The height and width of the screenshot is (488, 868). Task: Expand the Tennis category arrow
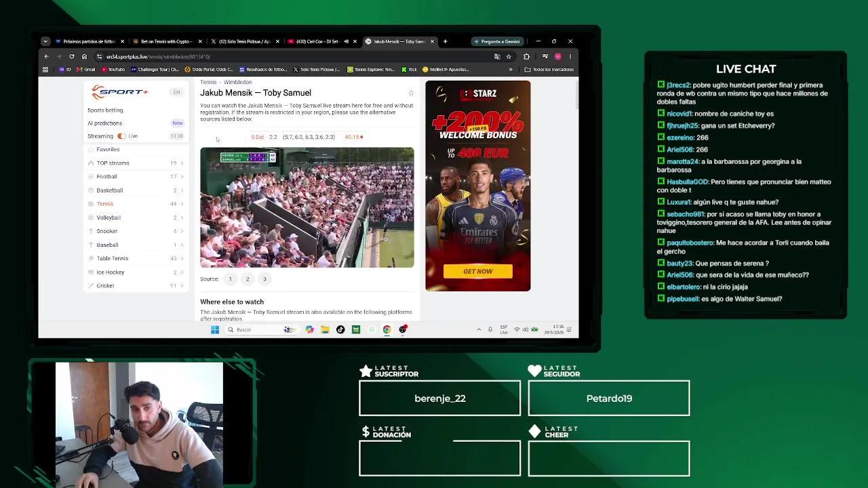(182, 204)
